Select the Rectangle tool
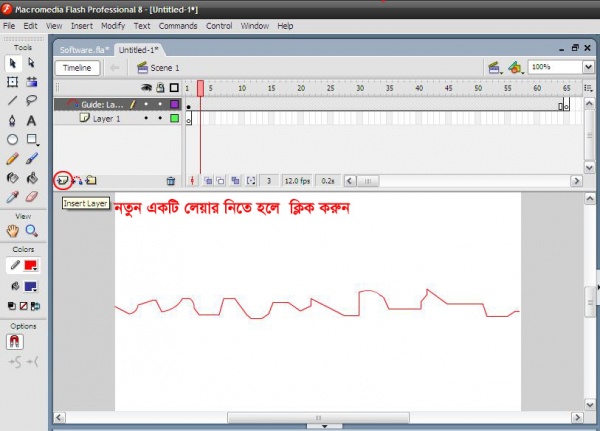Screen dimensions: 600x431 point(32,139)
